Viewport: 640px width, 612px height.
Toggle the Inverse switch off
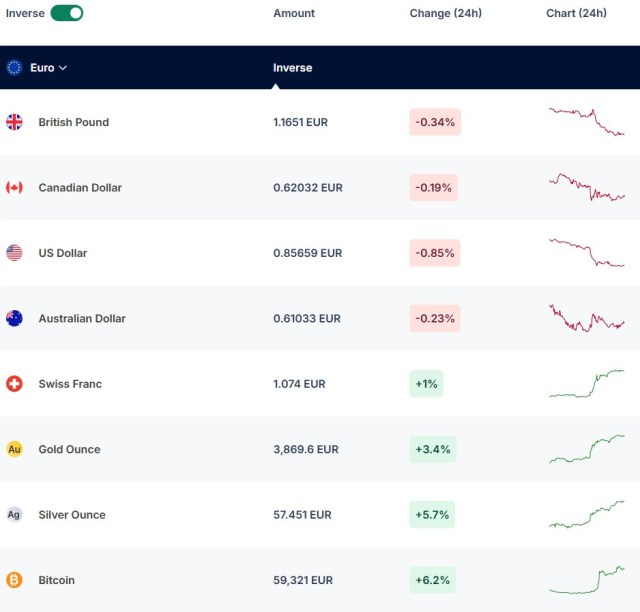(67, 13)
